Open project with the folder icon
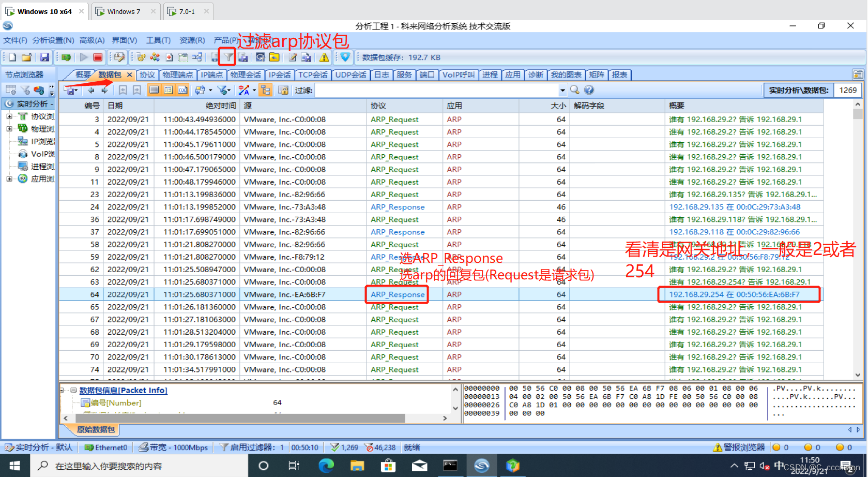This screenshot has width=868, height=477. 27,57
